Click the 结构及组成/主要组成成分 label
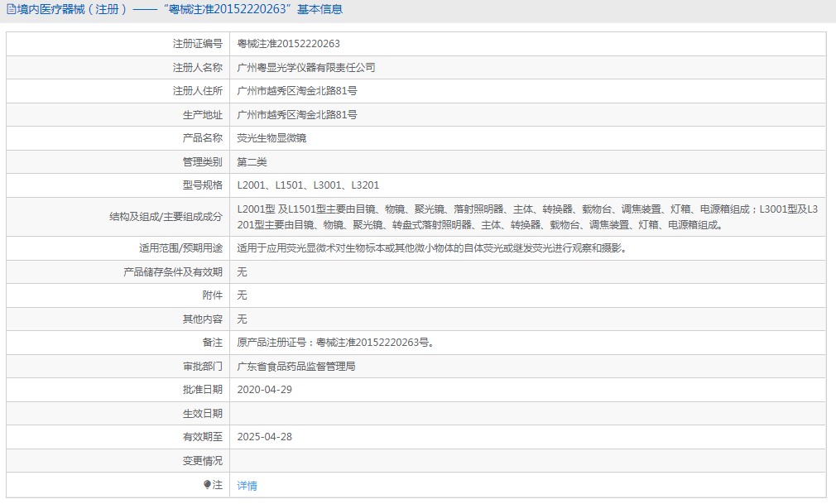Screen dimensions: 836x504 166,217
